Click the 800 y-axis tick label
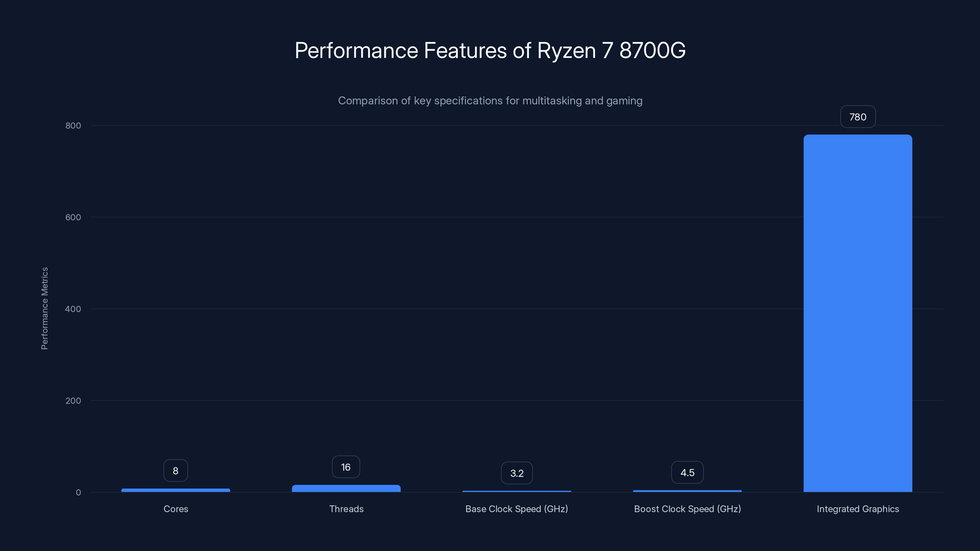This screenshot has width=980, height=551. [x=73, y=126]
